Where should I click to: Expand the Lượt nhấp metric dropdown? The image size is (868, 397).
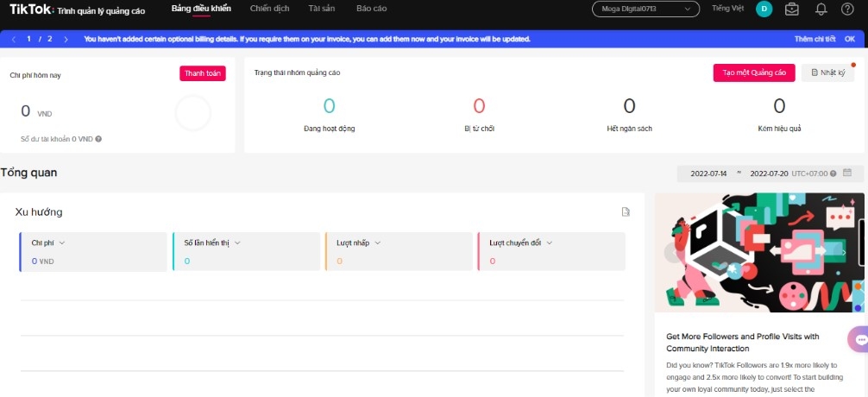pyautogui.click(x=378, y=243)
